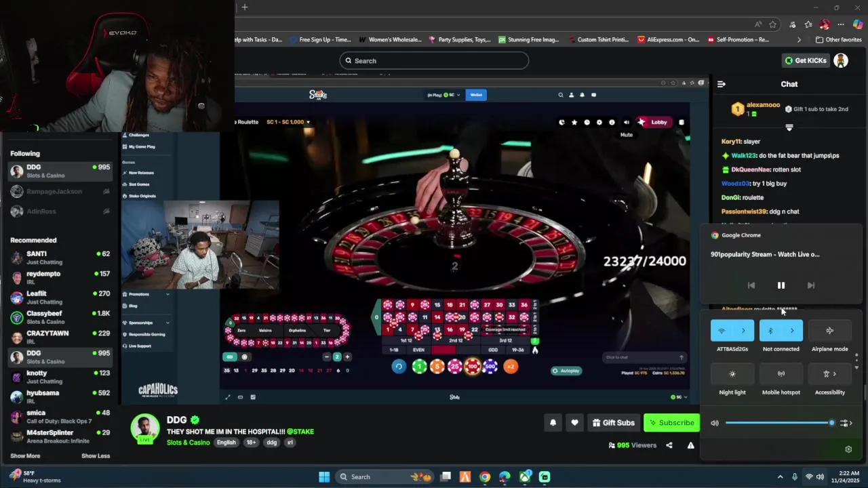Open Chrome from the taskbar
This screenshot has height=488, width=868.
click(485, 477)
